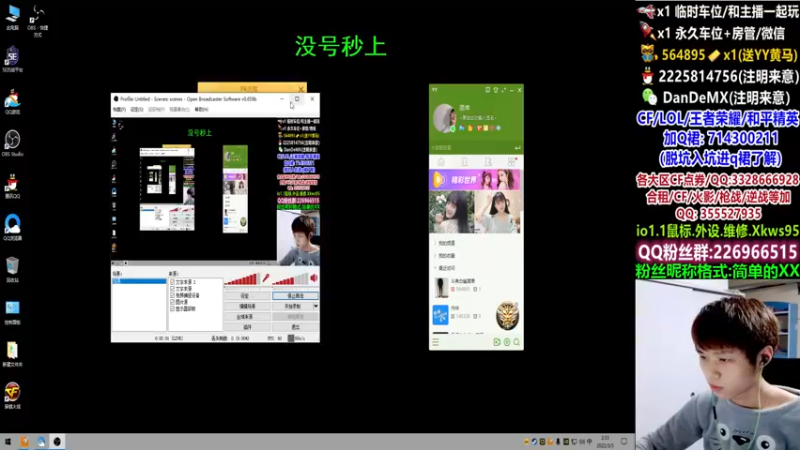This screenshot has height=450, width=800.
Task: Open third OBS menu bar item
Action: (x=156, y=109)
